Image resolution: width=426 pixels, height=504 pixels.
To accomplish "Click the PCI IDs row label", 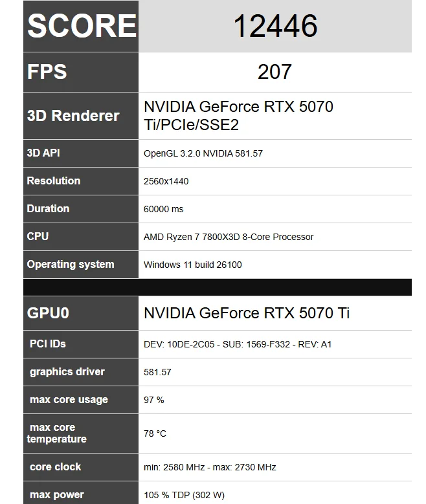I will tap(48, 344).
